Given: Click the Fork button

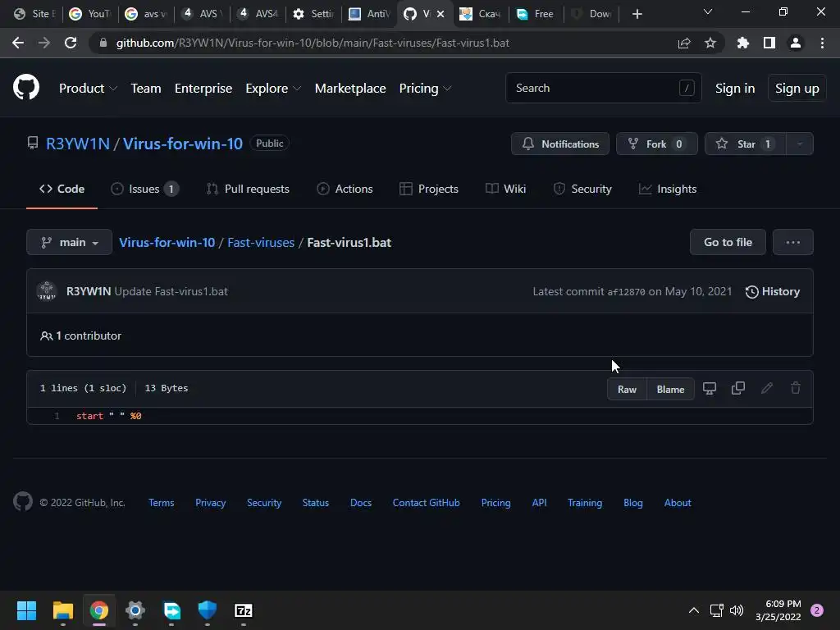Looking at the screenshot, I should tap(657, 144).
